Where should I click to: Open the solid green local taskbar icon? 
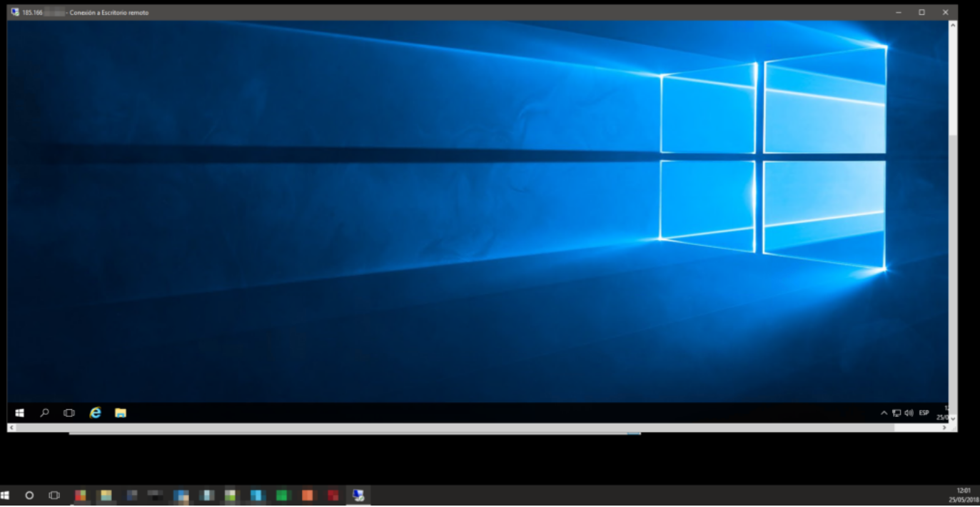coord(282,495)
